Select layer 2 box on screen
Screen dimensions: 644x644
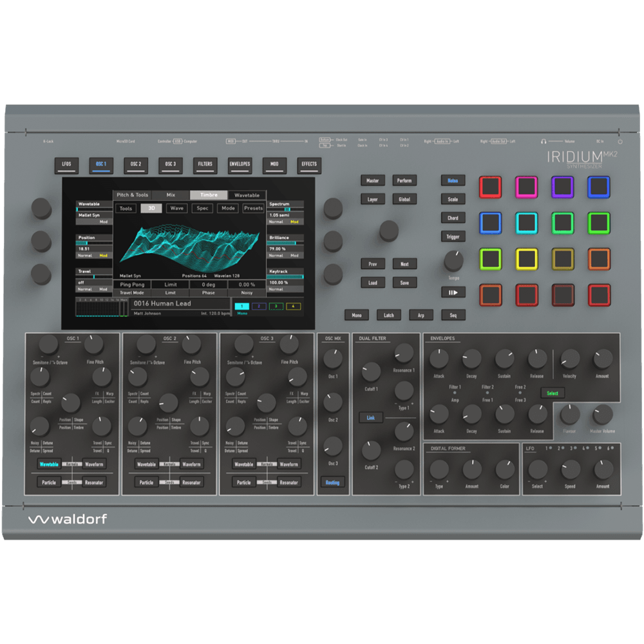click(x=259, y=307)
